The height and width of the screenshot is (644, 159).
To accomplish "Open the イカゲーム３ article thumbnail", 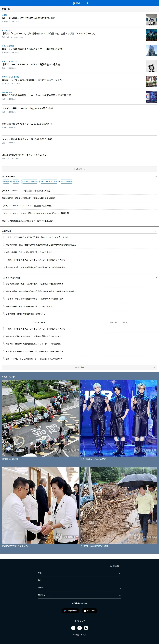I will tap(151, 35).
